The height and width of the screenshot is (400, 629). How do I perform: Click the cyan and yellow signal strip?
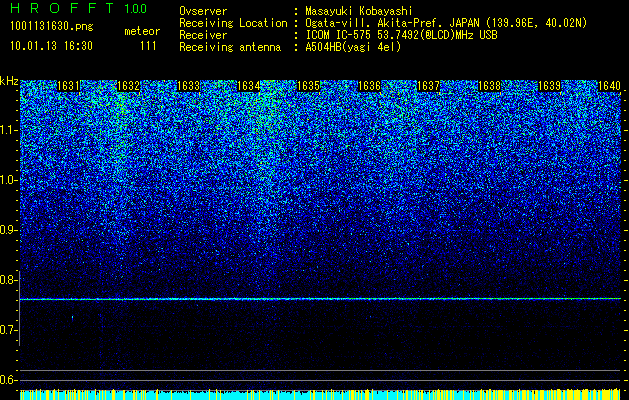click(x=320, y=394)
